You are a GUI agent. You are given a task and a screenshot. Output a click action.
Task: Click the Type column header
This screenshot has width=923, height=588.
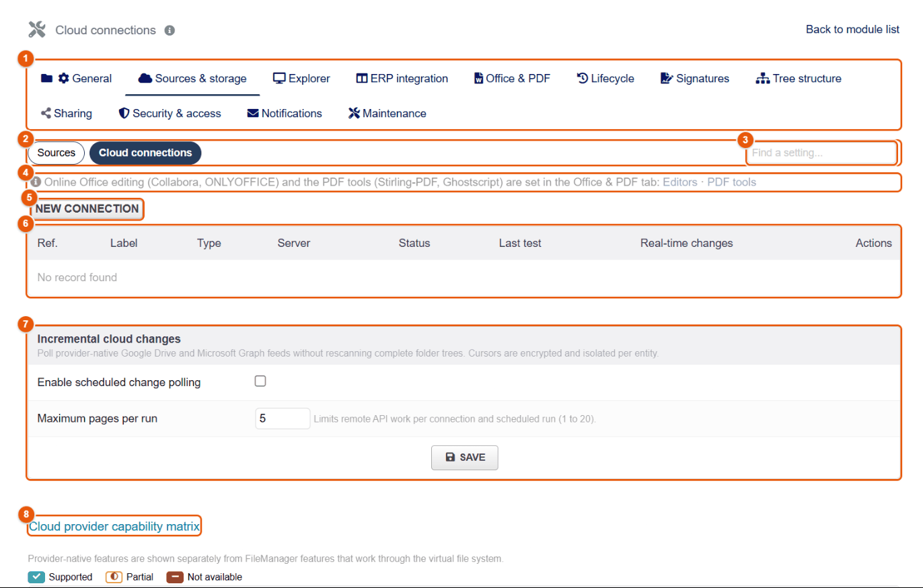coord(209,243)
